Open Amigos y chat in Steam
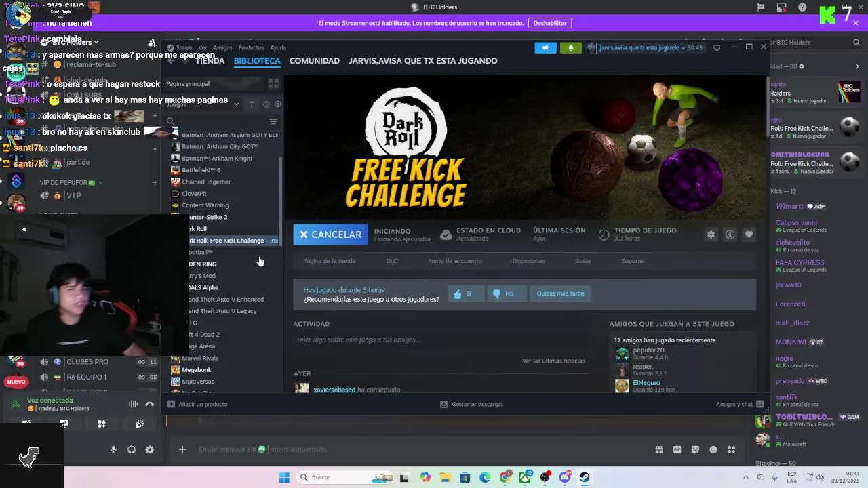This screenshot has height=488, width=868. coord(740,404)
